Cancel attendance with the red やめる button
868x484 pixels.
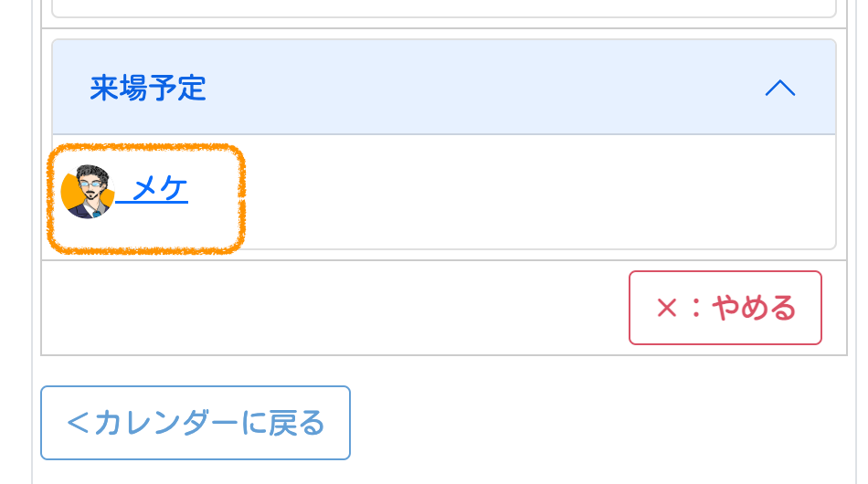pyautogui.click(x=725, y=308)
